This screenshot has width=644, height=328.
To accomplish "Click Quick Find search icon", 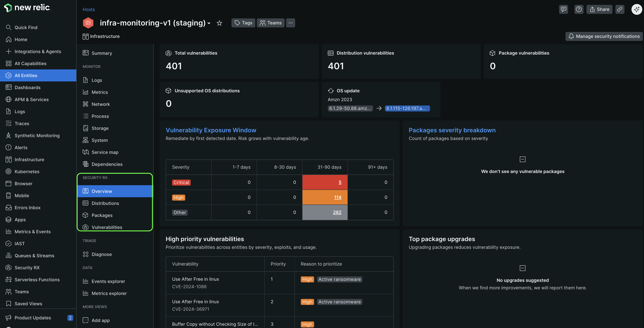I will point(8,27).
